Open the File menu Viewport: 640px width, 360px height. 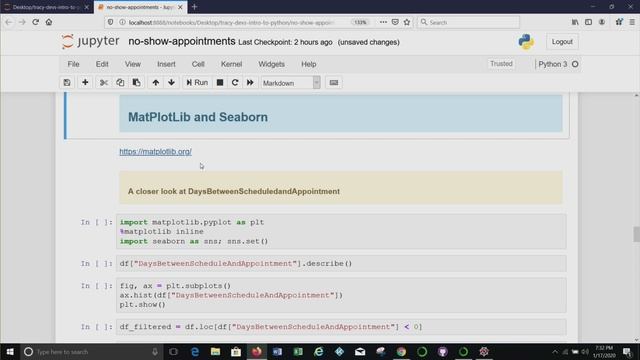pos(73,64)
